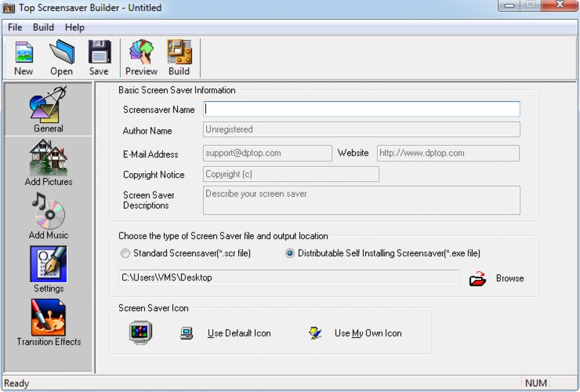Viewport: 580px width, 392px height.
Task: Open the File menu
Action: click(x=15, y=27)
